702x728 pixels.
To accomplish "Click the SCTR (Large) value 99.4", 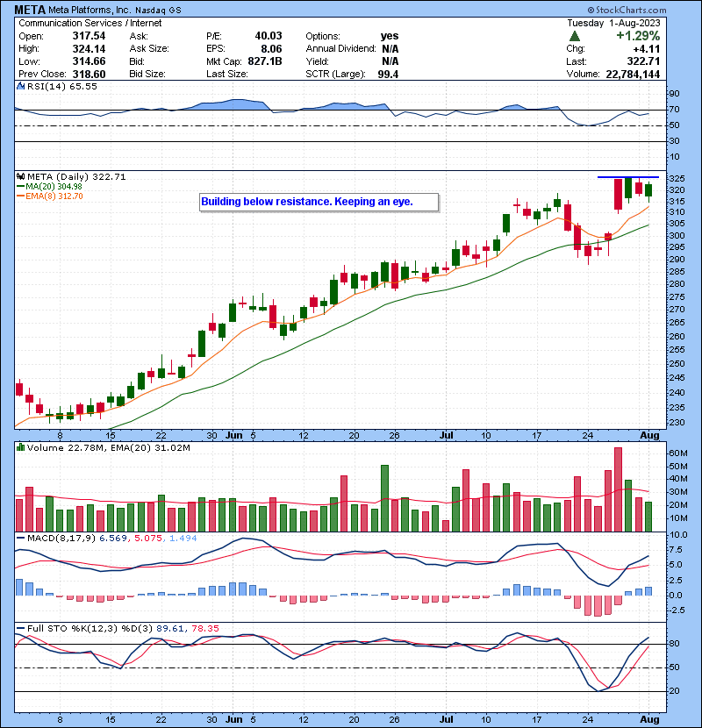I will click(388, 75).
